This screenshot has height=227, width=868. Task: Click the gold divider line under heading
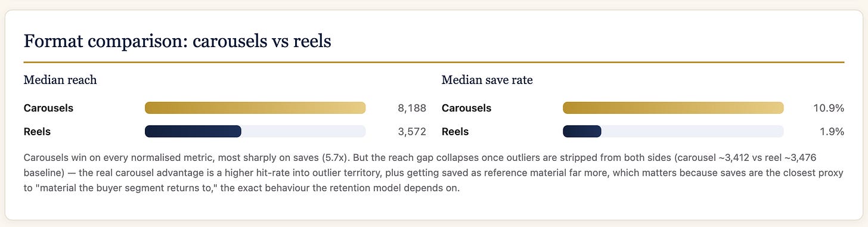click(434, 62)
